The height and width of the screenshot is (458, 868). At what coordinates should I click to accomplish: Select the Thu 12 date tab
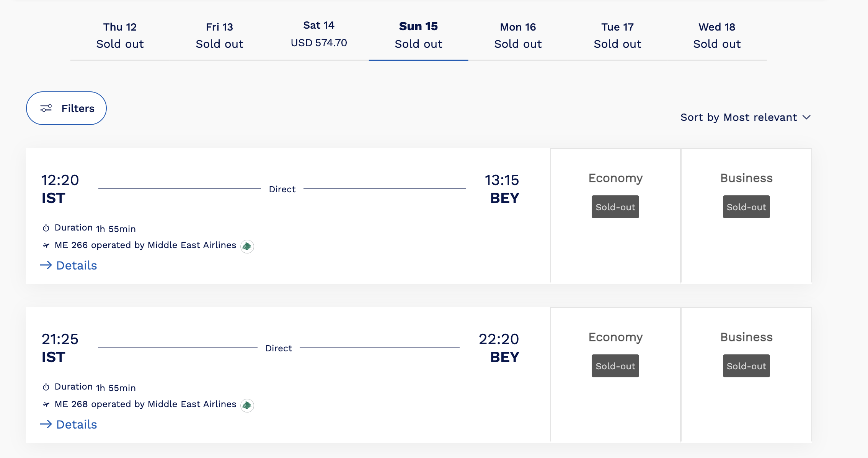pos(120,36)
